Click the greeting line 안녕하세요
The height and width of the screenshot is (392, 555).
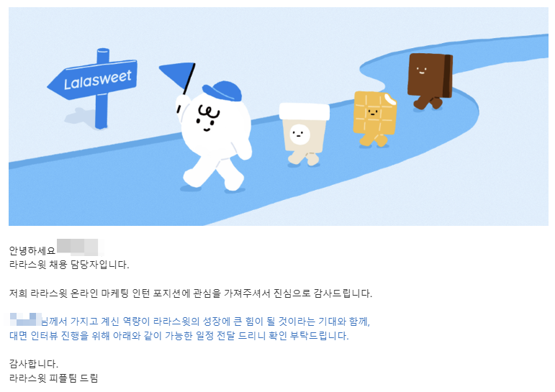point(32,250)
